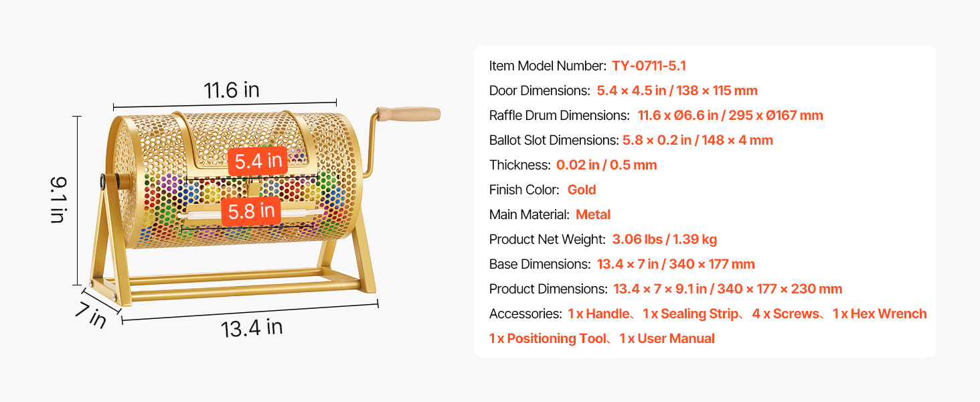Click the Ballot Slot Dimensions value
The width and height of the screenshot is (980, 402).
coord(698,140)
